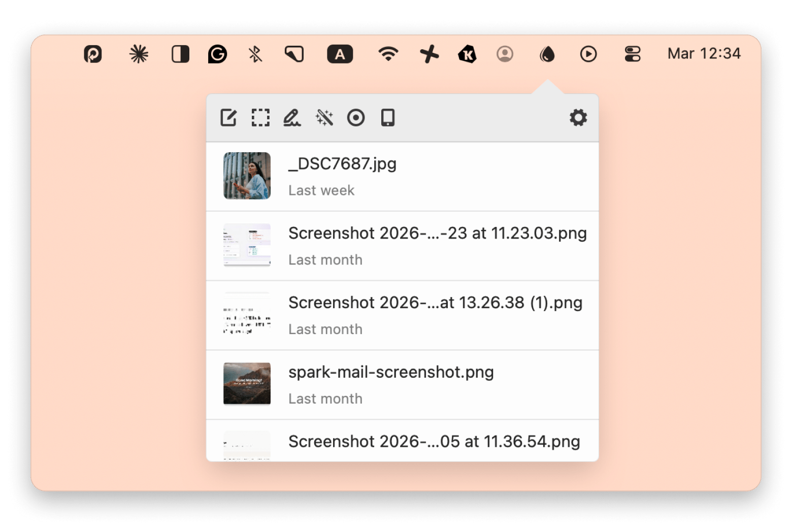
Task: Open the mobile device capture icon
Action: click(388, 118)
